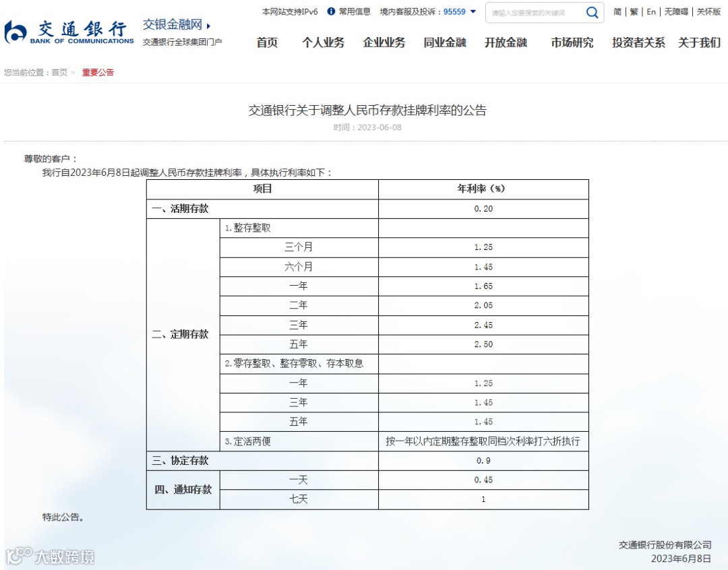Click the 重要公告 breadcrumb
Viewport: 728px width, 570px height.
(x=98, y=72)
